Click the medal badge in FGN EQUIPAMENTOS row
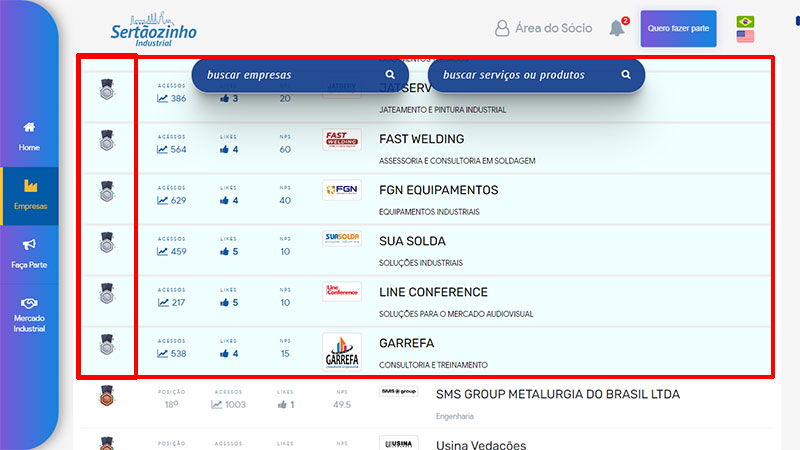The width and height of the screenshot is (800, 450). (107, 191)
